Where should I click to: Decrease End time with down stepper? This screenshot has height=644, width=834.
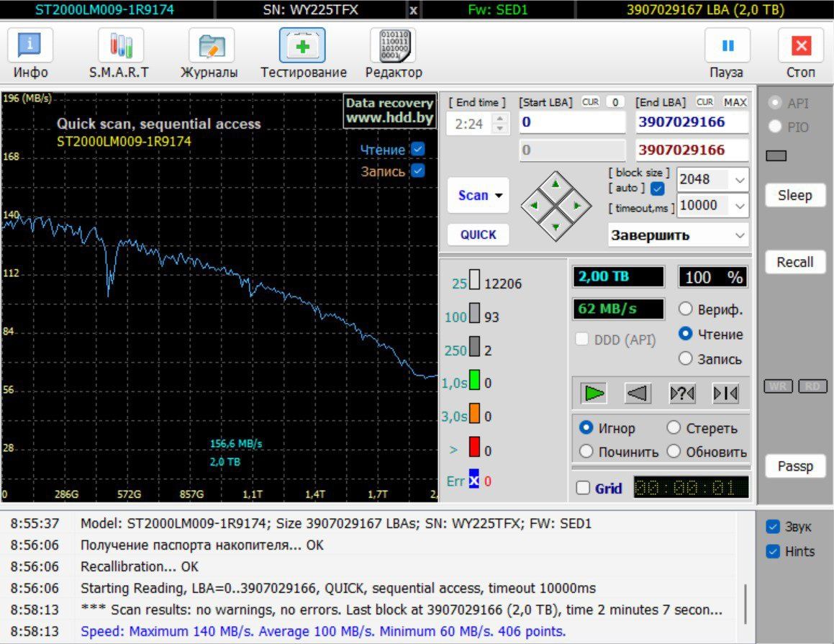click(x=499, y=129)
